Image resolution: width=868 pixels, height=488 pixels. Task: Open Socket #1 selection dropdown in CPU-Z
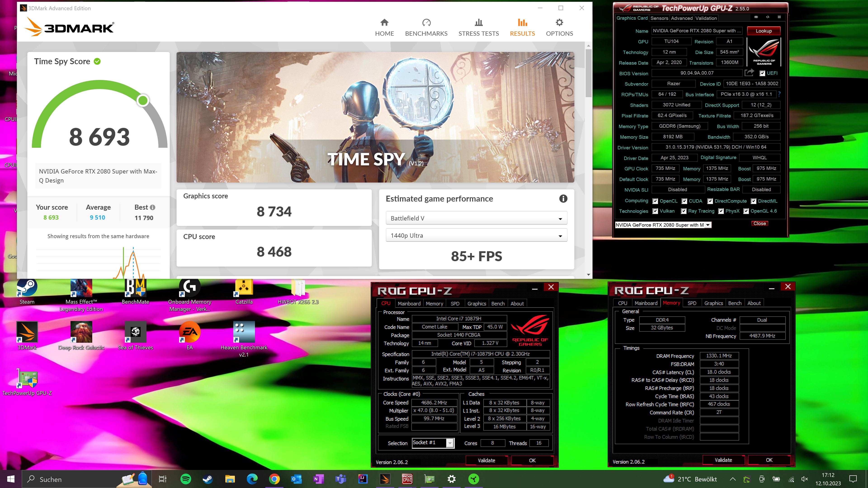click(433, 443)
